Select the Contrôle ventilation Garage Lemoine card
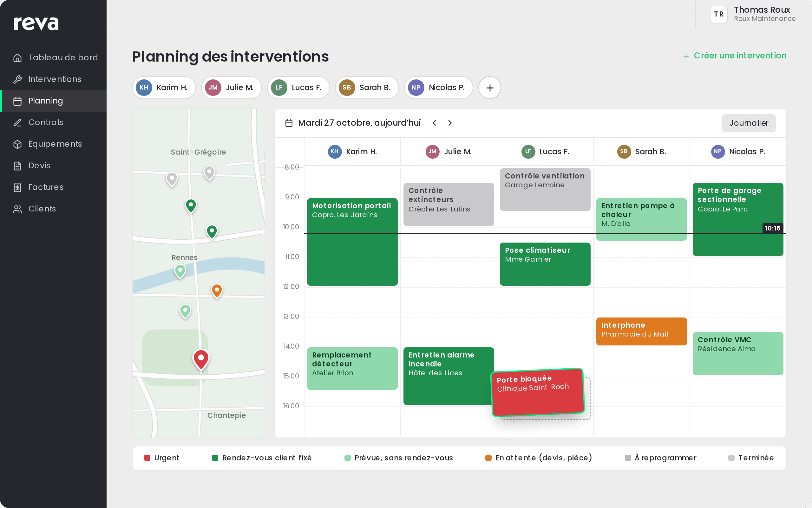Image resolution: width=812 pixels, height=508 pixels. (x=545, y=190)
